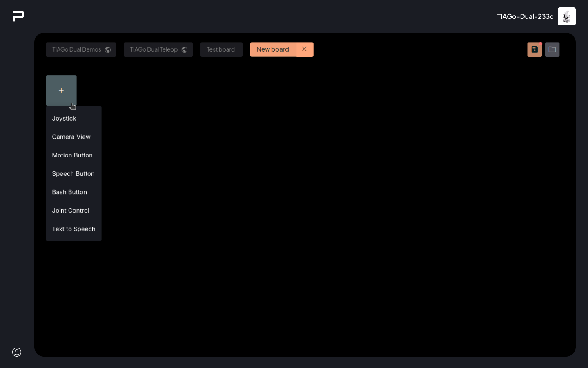
Task: Open the boards folder icon
Action: pyautogui.click(x=552, y=49)
